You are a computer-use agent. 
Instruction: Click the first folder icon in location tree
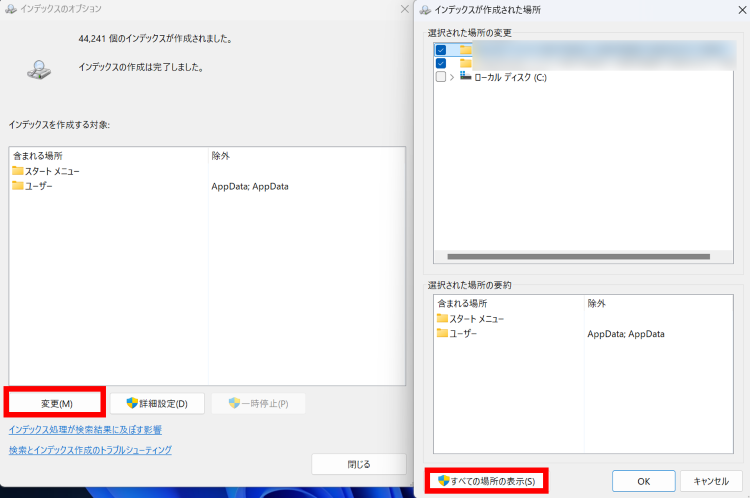tap(465, 49)
